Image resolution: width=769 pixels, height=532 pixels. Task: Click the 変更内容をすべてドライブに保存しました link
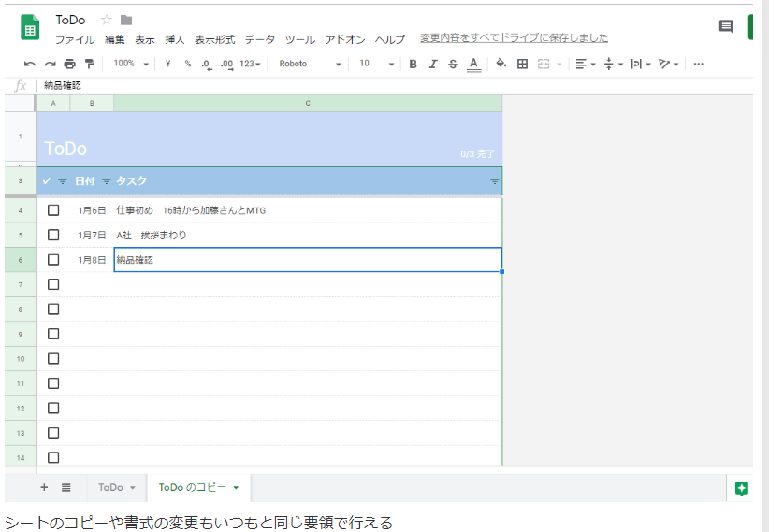tap(514, 38)
